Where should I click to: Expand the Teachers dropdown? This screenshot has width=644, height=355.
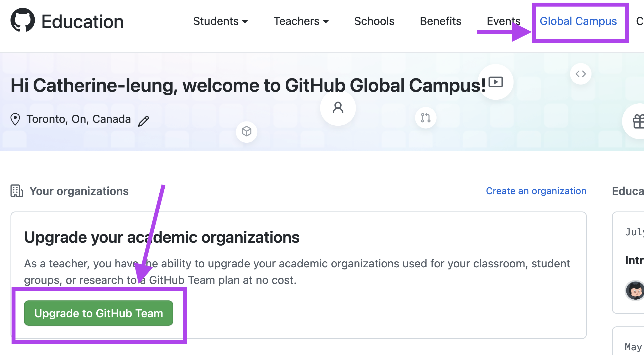pos(301,22)
